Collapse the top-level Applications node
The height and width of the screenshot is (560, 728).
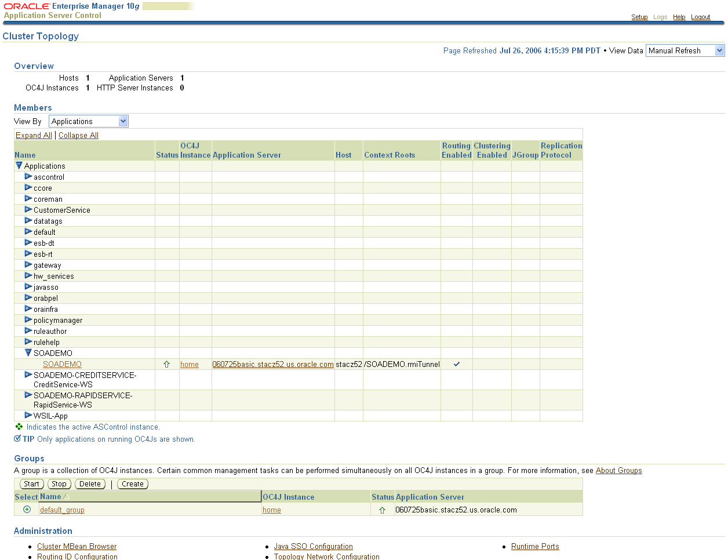click(19, 166)
